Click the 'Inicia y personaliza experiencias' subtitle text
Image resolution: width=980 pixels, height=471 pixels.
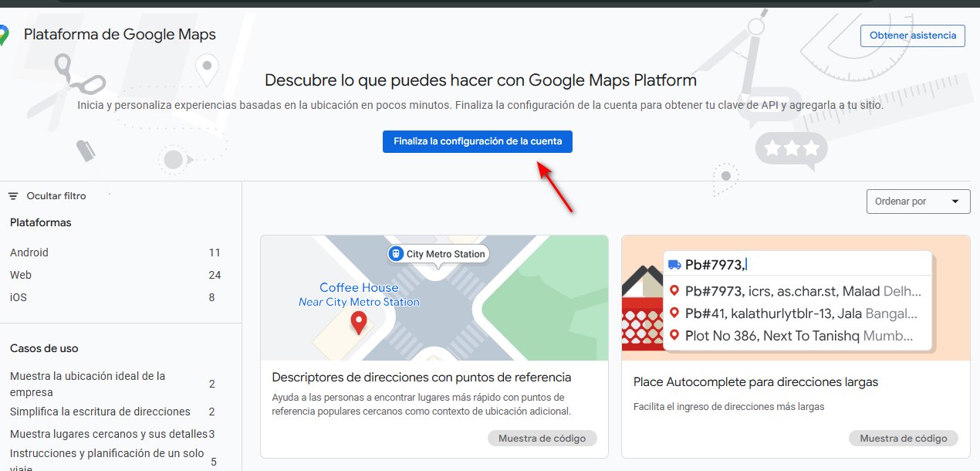(481, 105)
